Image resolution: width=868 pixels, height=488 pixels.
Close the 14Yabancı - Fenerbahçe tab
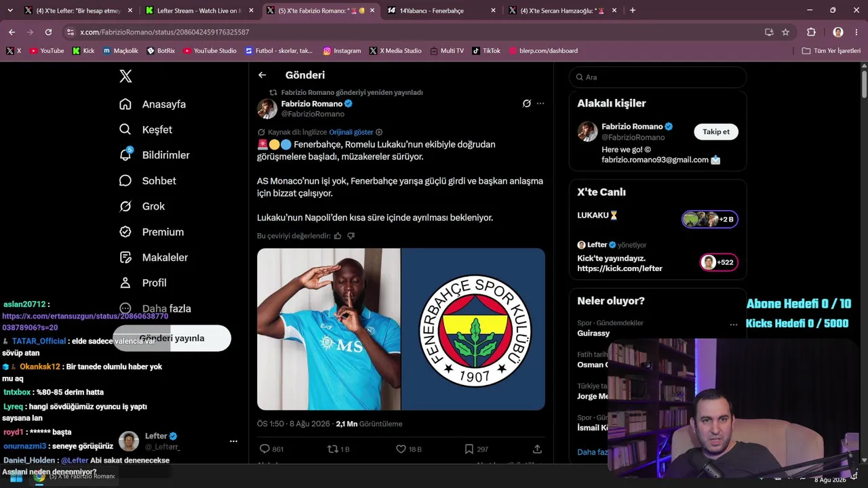click(493, 10)
